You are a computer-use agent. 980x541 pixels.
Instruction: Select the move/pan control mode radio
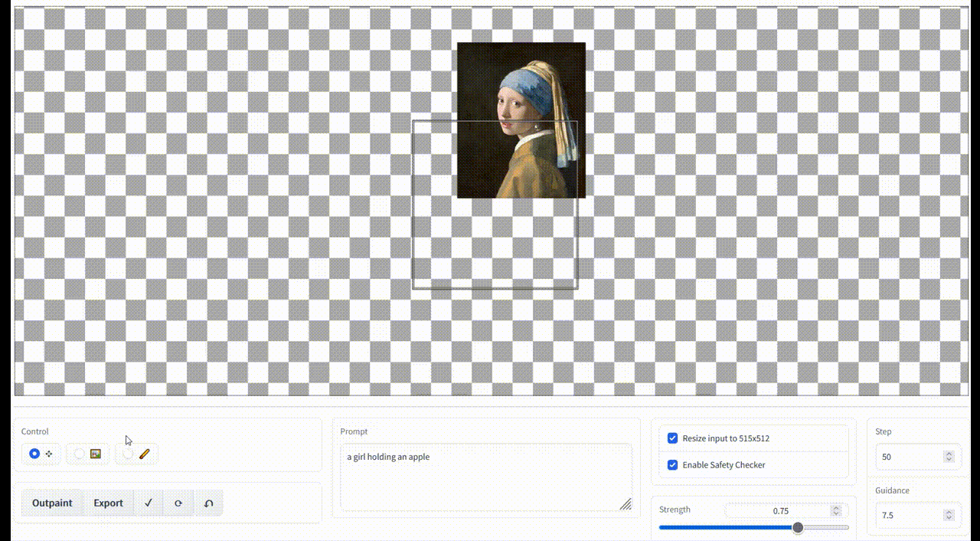tap(34, 454)
